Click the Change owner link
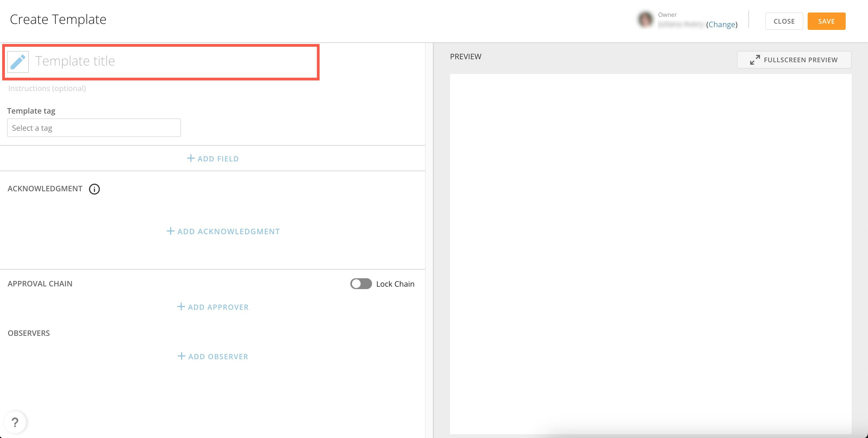 point(722,24)
